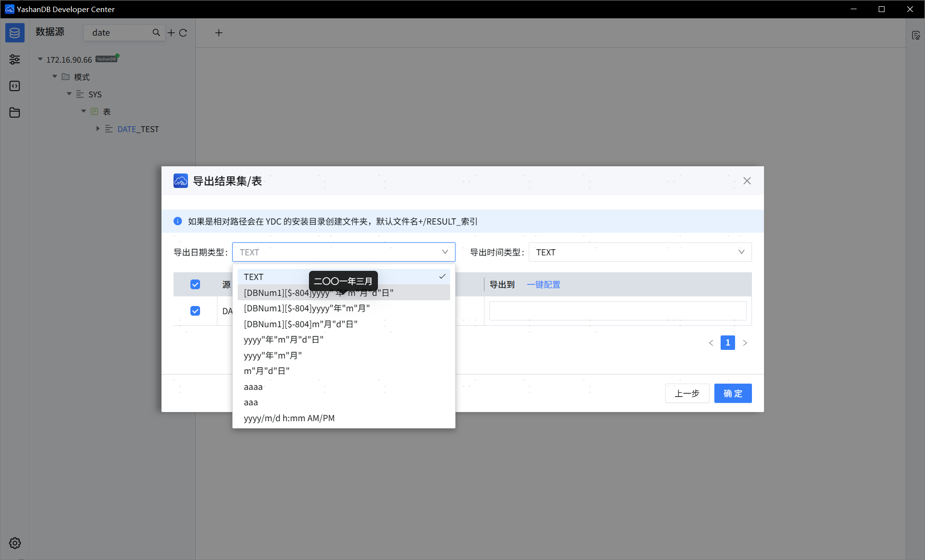925x560 pixels.
Task: Close the export result set dialog
Action: [747, 181]
